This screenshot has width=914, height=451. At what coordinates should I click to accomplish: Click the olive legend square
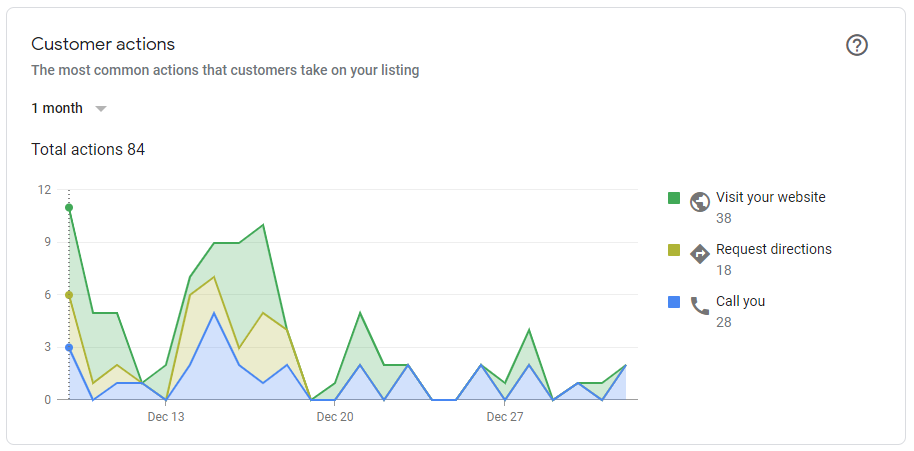[674, 250]
